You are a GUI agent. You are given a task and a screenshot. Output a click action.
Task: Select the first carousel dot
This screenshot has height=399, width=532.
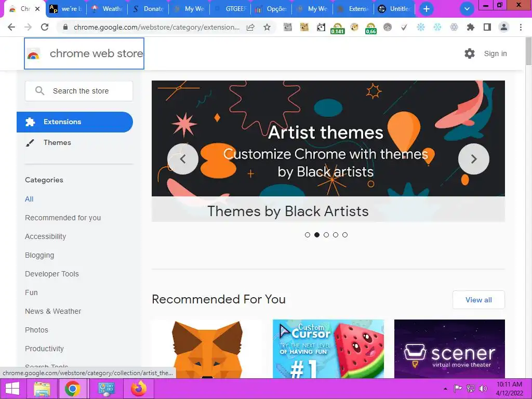[308, 235]
